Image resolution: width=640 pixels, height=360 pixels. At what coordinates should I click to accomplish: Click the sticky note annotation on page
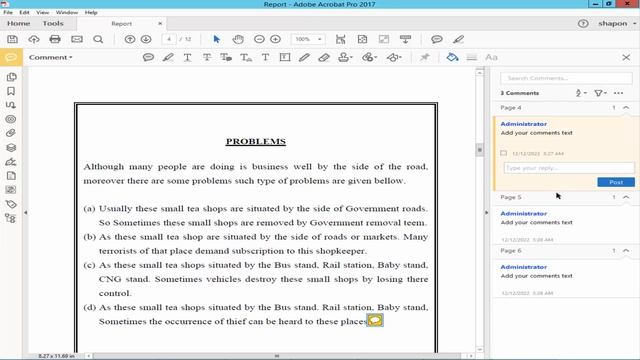(x=375, y=320)
